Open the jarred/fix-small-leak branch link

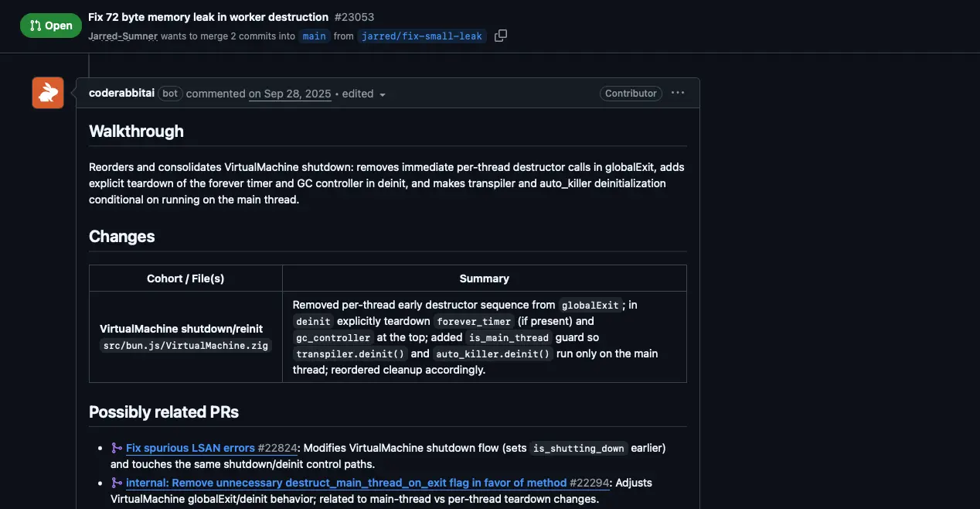422,36
